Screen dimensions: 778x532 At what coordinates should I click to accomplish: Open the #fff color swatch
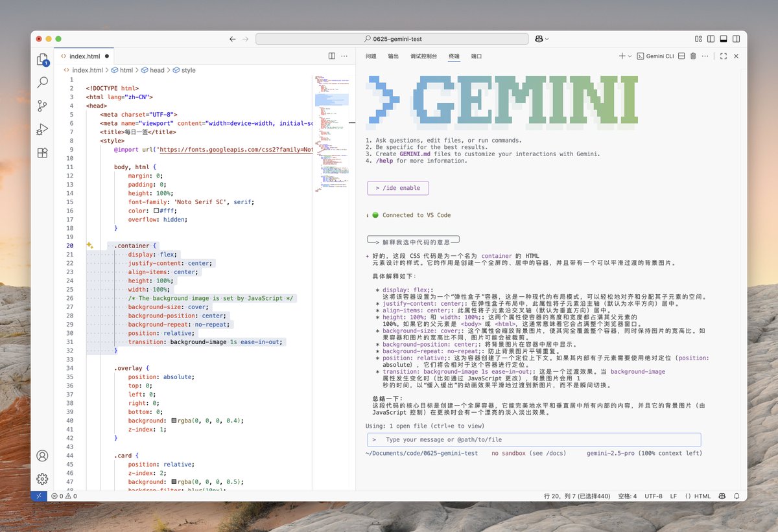(x=157, y=211)
